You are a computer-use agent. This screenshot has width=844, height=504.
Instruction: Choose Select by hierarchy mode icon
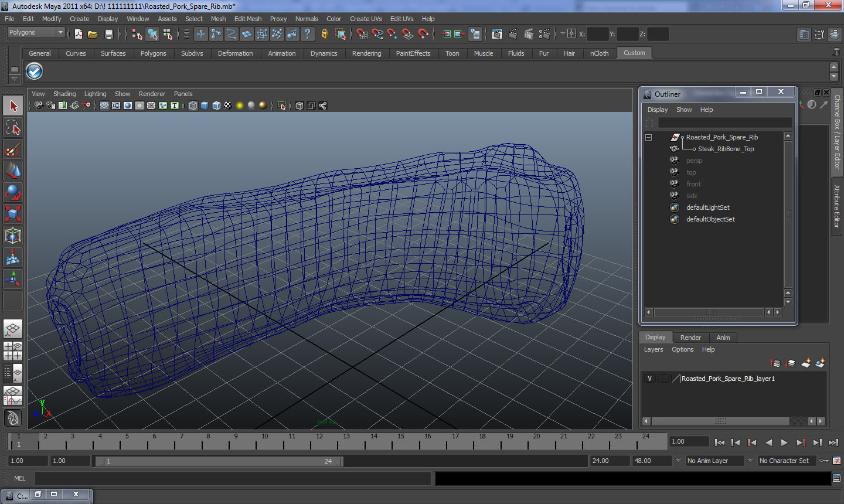tap(137, 34)
